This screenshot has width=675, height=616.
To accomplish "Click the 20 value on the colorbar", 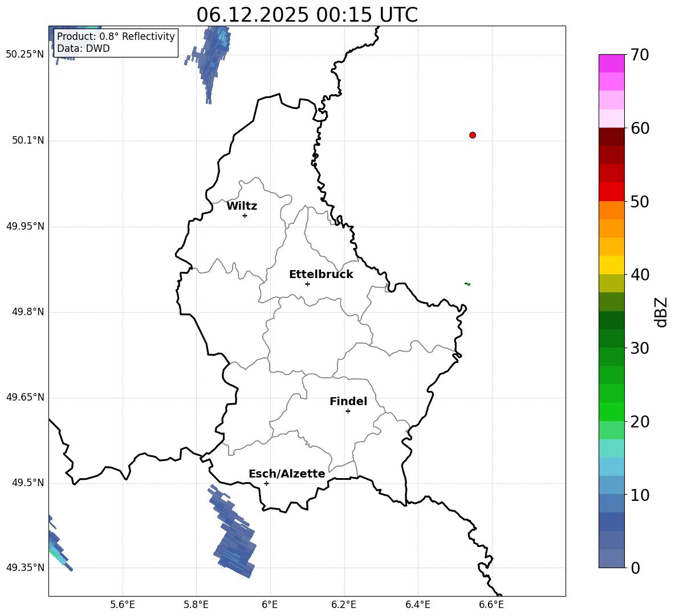I will coord(640,422).
